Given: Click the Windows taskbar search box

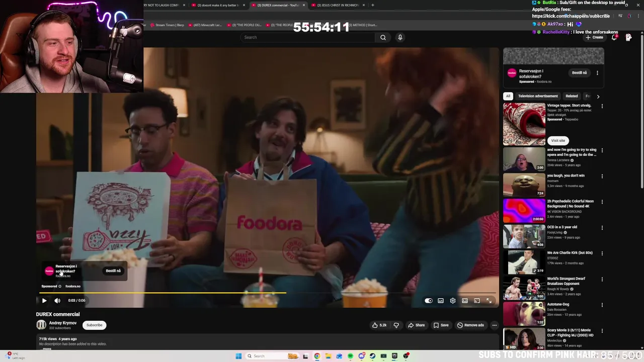Looking at the screenshot, I should click(x=272, y=356).
